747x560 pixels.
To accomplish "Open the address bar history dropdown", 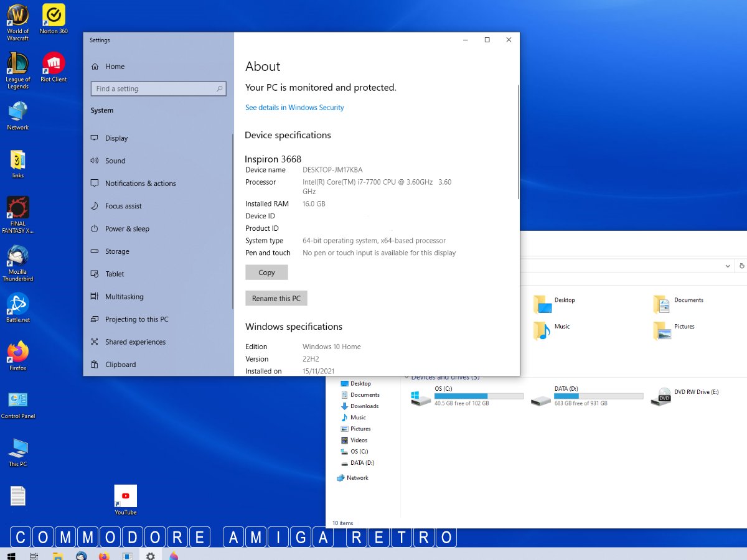I will pyautogui.click(x=728, y=266).
